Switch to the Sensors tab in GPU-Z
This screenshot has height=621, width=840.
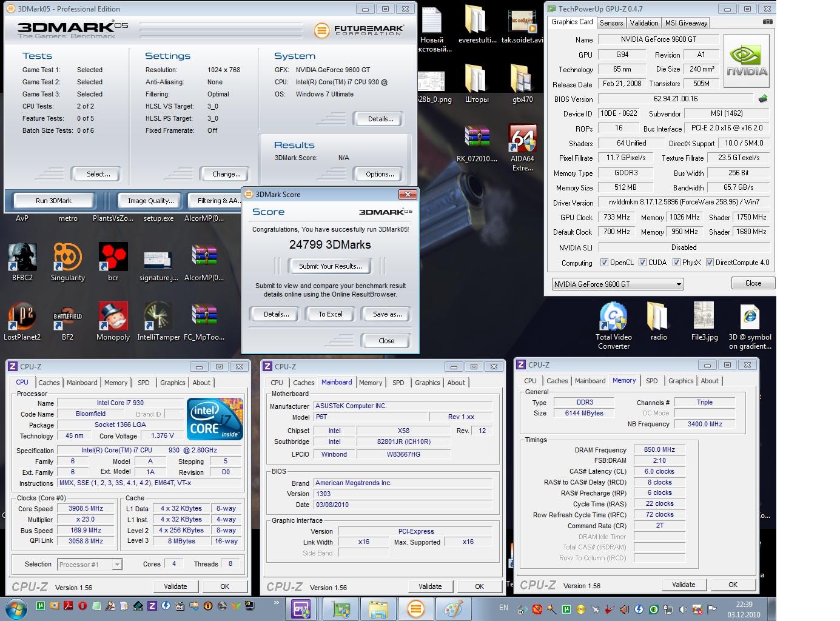point(611,22)
